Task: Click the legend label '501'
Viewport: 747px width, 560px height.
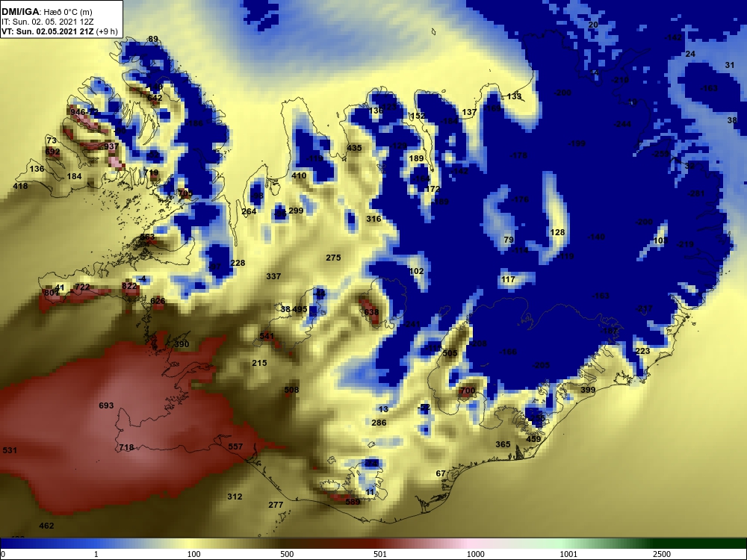Action: tap(379, 554)
